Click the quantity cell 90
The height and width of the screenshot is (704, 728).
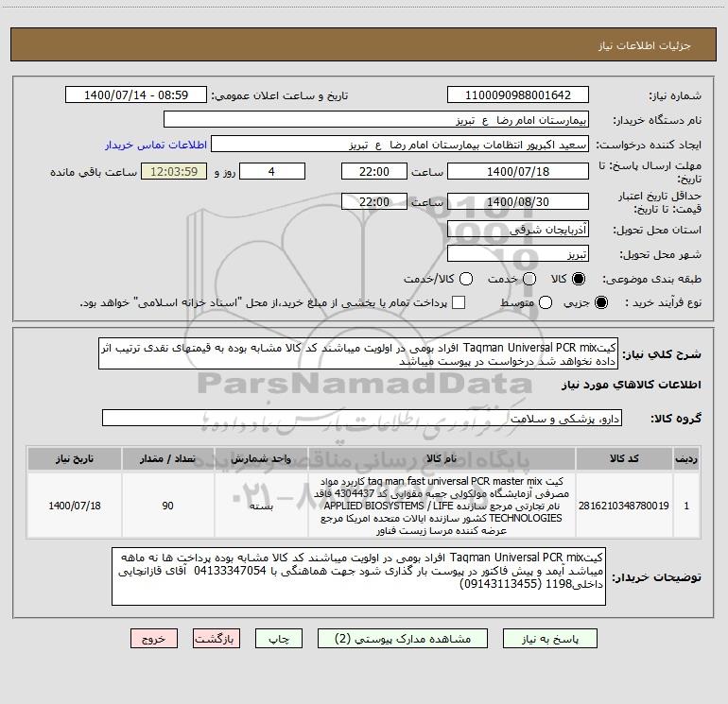tap(168, 506)
